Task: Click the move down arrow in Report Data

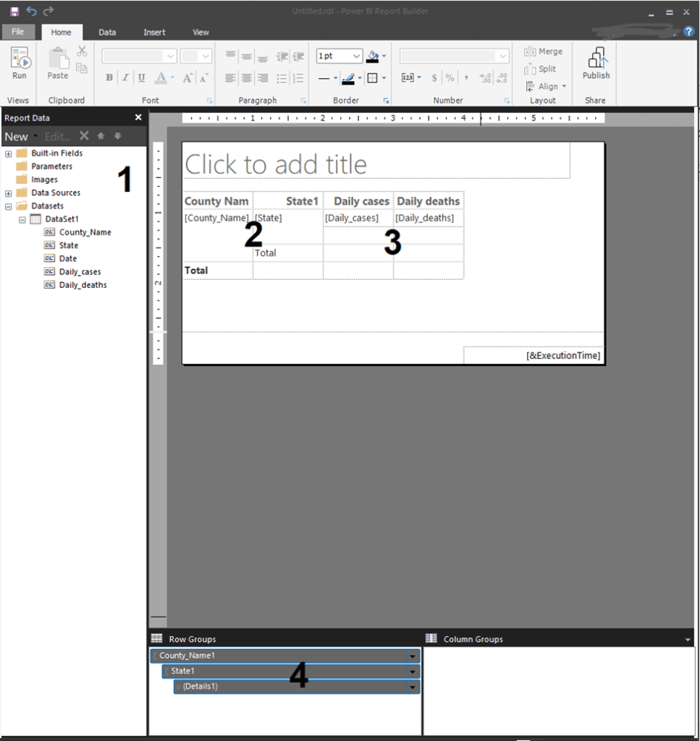Action: (x=118, y=136)
